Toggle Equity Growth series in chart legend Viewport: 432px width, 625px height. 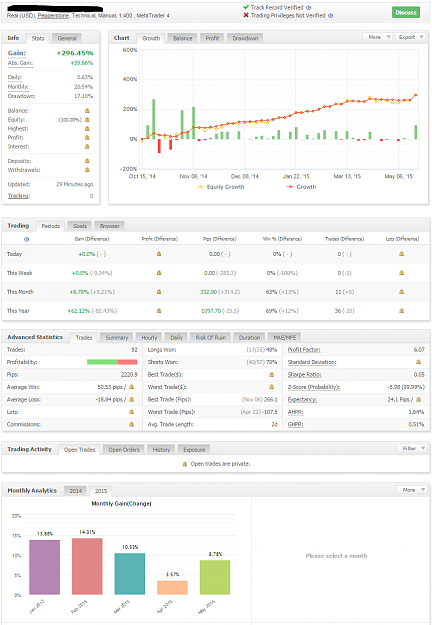pos(221,187)
